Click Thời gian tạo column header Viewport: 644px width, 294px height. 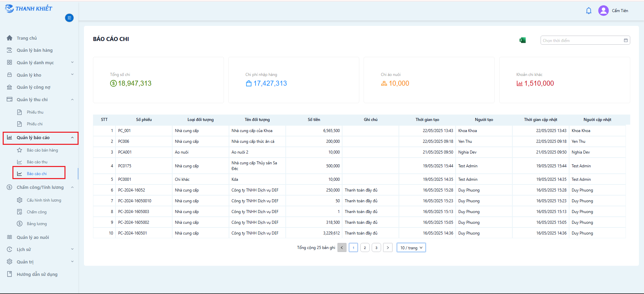click(x=427, y=120)
